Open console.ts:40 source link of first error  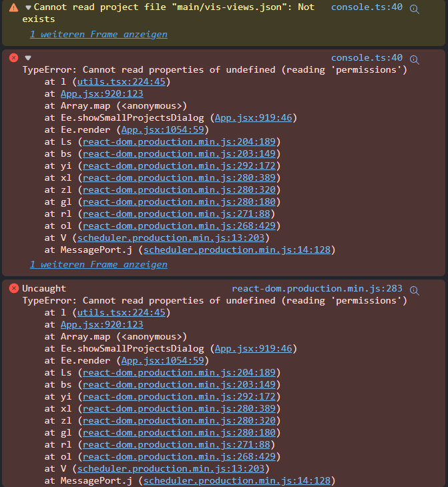367,58
